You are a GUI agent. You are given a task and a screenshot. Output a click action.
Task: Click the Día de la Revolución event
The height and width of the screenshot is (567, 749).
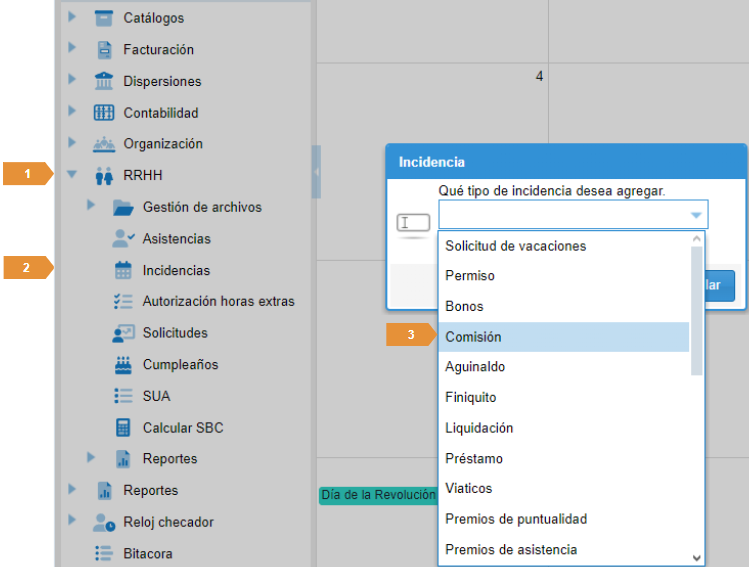tap(378, 495)
